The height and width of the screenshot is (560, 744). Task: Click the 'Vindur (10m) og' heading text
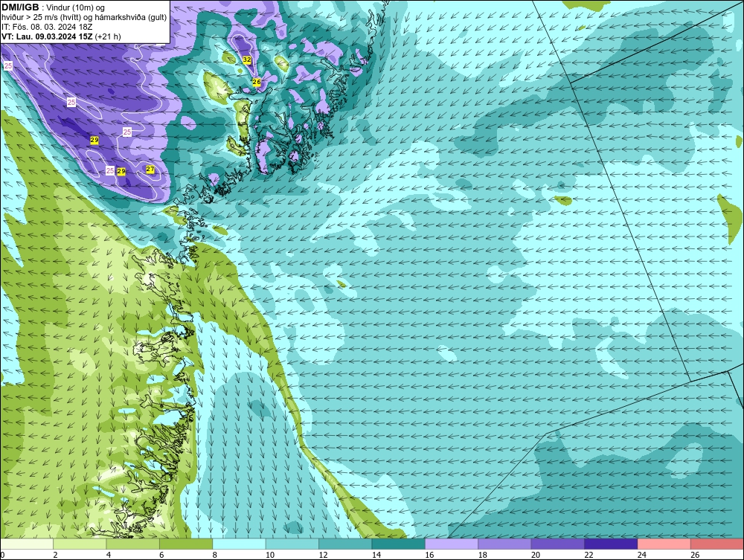point(75,8)
